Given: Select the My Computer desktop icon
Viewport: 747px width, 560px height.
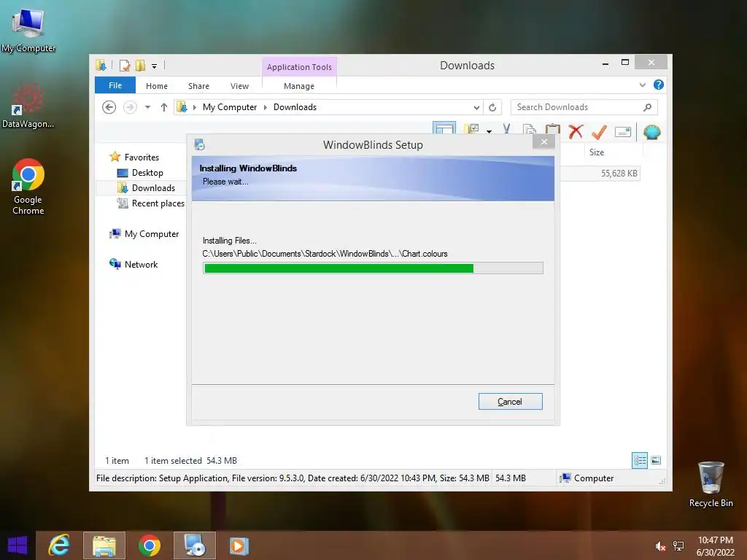Looking at the screenshot, I should tap(28, 30).
